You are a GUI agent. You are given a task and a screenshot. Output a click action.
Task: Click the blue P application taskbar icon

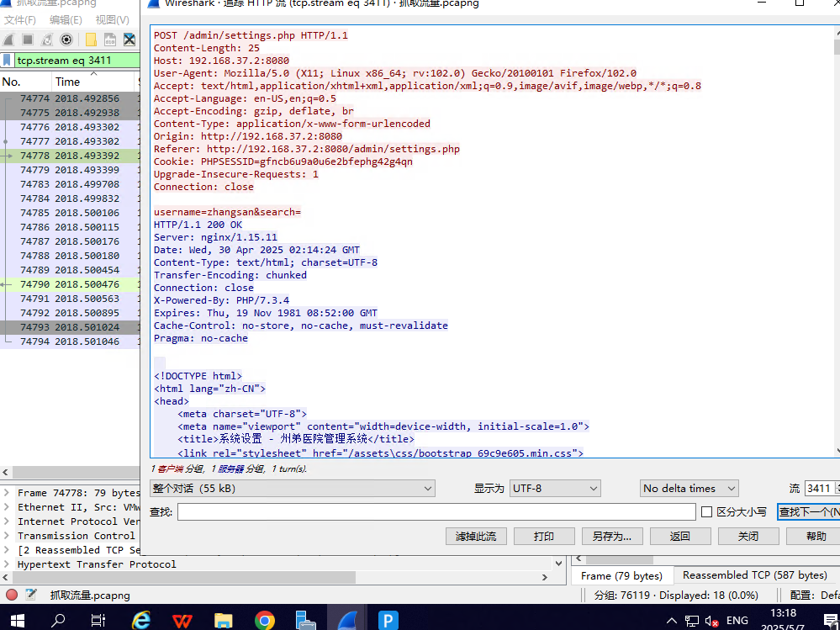click(388, 621)
